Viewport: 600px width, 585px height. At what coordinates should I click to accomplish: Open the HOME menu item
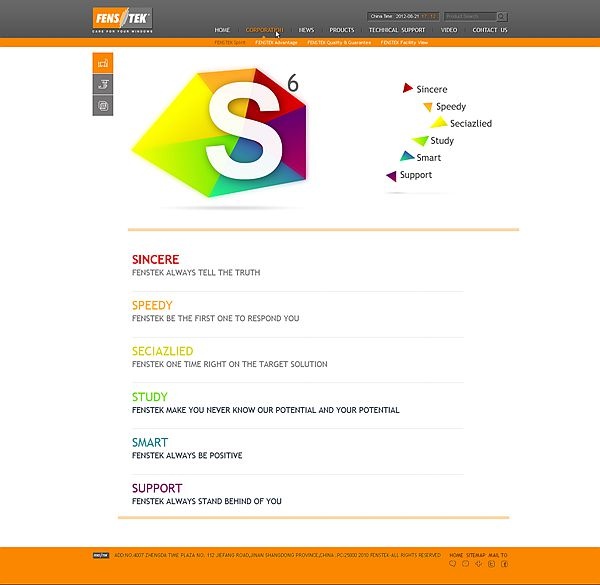click(222, 30)
